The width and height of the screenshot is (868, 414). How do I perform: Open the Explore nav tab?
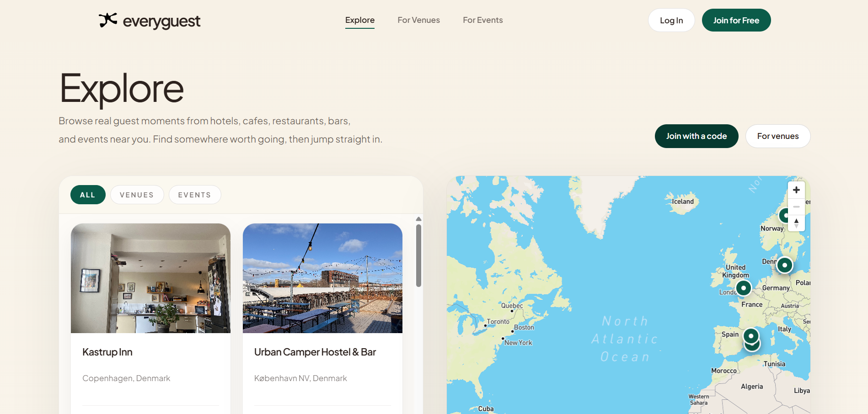pos(359,20)
